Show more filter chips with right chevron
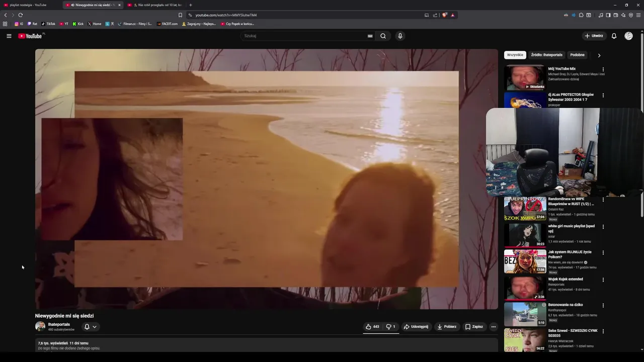Image resolution: width=644 pixels, height=362 pixels. coord(599,55)
